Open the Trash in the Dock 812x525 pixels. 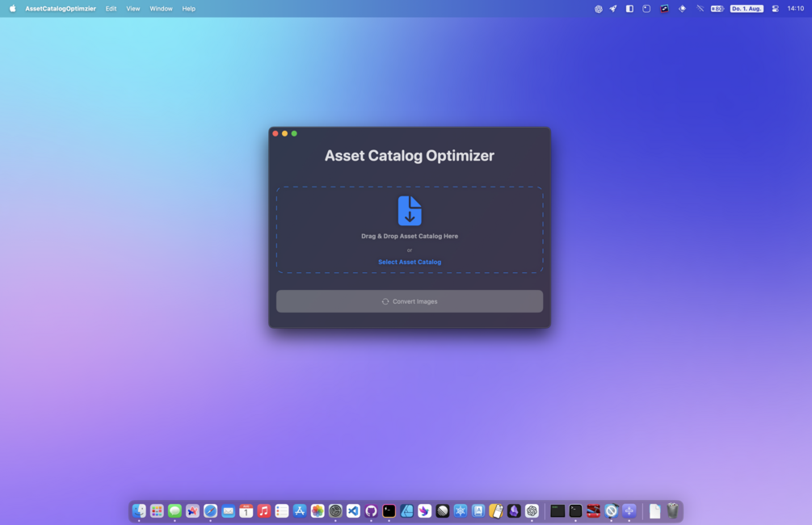coord(672,510)
